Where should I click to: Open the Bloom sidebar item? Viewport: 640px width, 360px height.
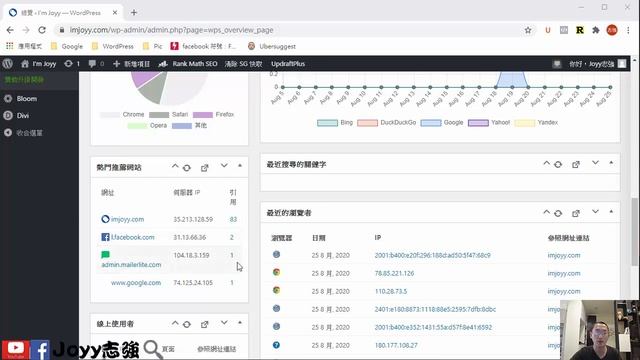pyautogui.click(x=27, y=99)
